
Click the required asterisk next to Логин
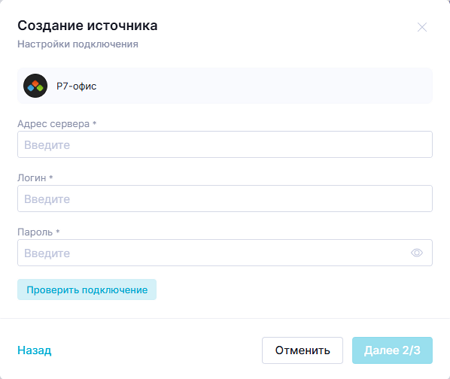pos(51,177)
